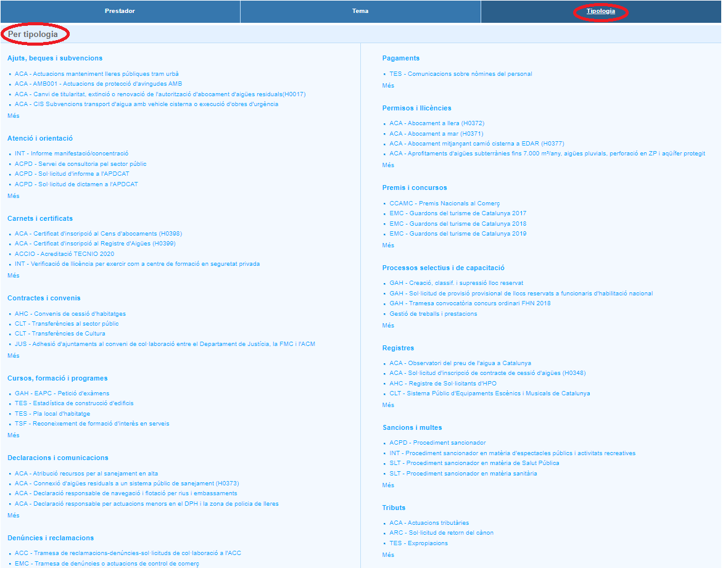Click TES - Expropiacions link
Screen dimensions: 728x568
[418, 543]
